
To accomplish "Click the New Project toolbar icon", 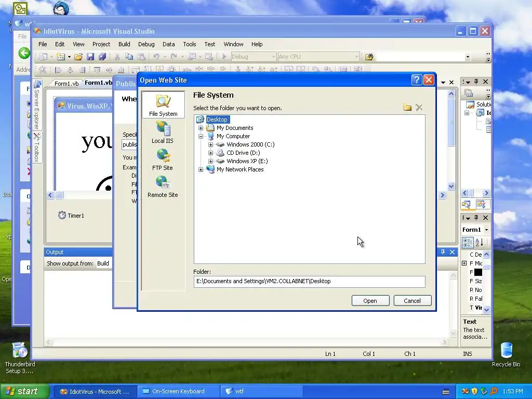I will [43, 57].
